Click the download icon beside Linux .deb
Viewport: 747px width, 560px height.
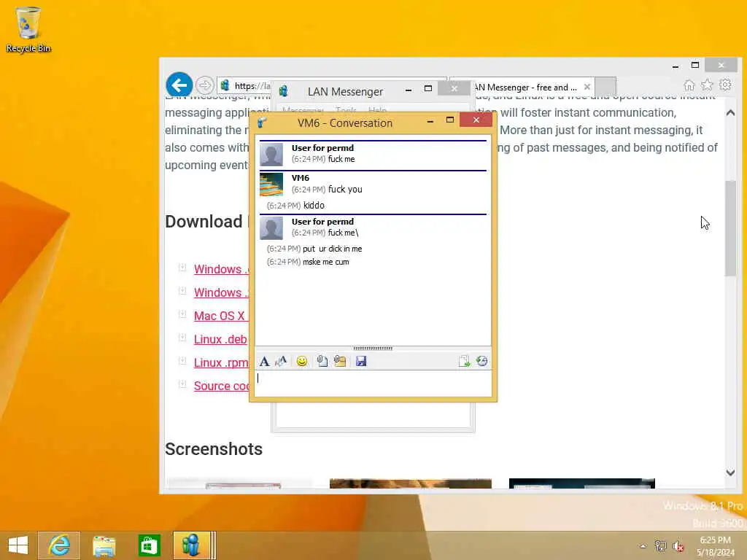pos(182,338)
